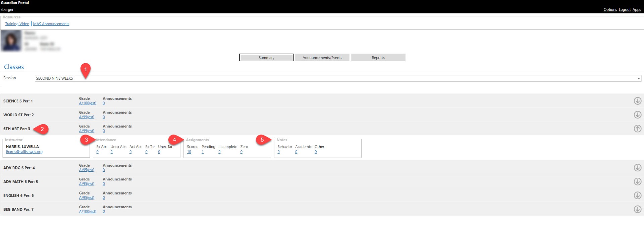Select the ADV RDG 6 Per: 4 class name
The width and height of the screenshot is (644, 240).
click(19, 168)
